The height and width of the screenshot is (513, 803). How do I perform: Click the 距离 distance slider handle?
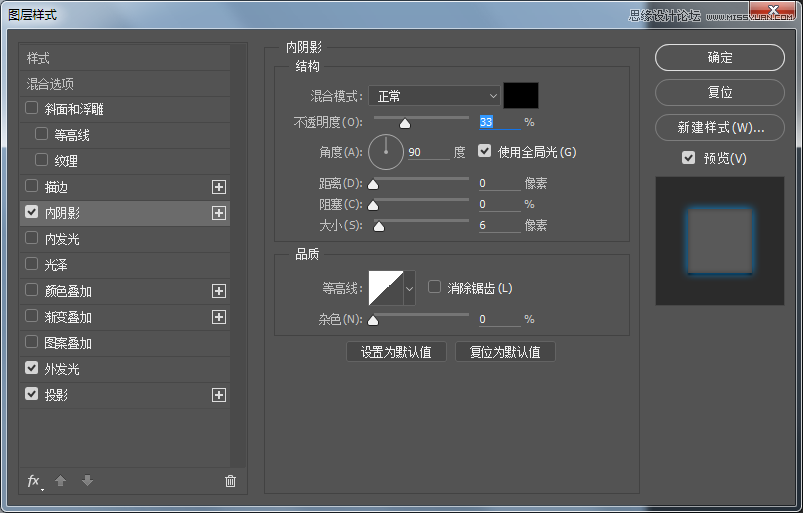[373, 184]
